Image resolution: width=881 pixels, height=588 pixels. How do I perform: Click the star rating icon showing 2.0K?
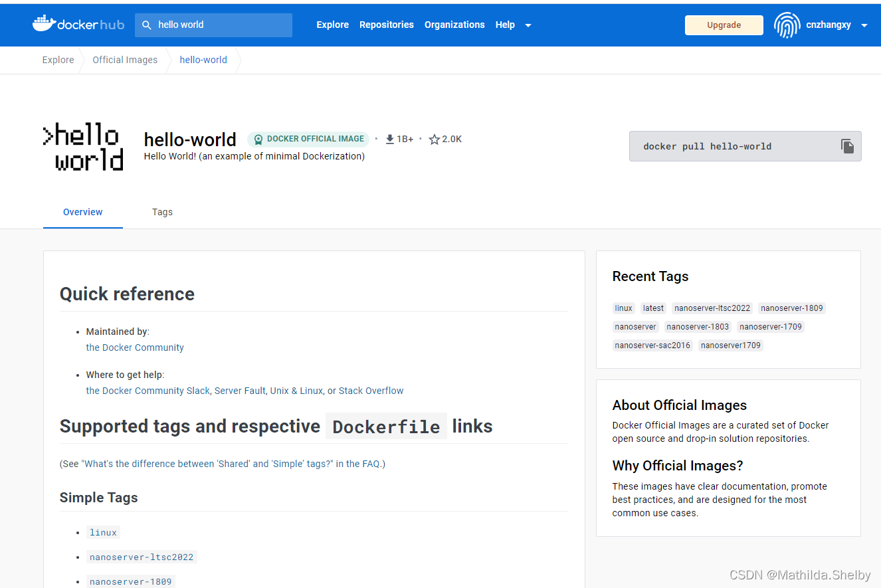click(435, 140)
